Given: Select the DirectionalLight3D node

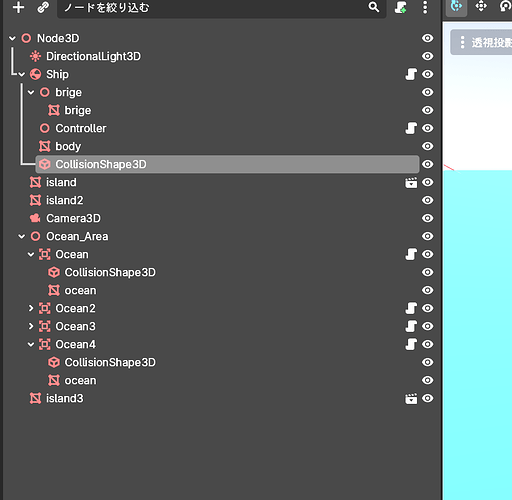Looking at the screenshot, I should (93, 56).
